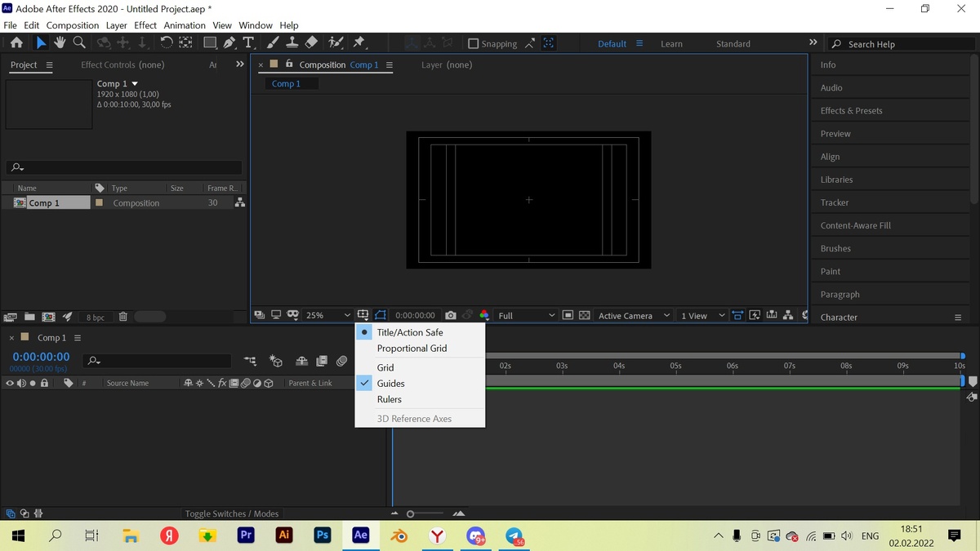Image resolution: width=980 pixels, height=551 pixels.
Task: Turn off Guides in the popup menu
Action: 390,384
